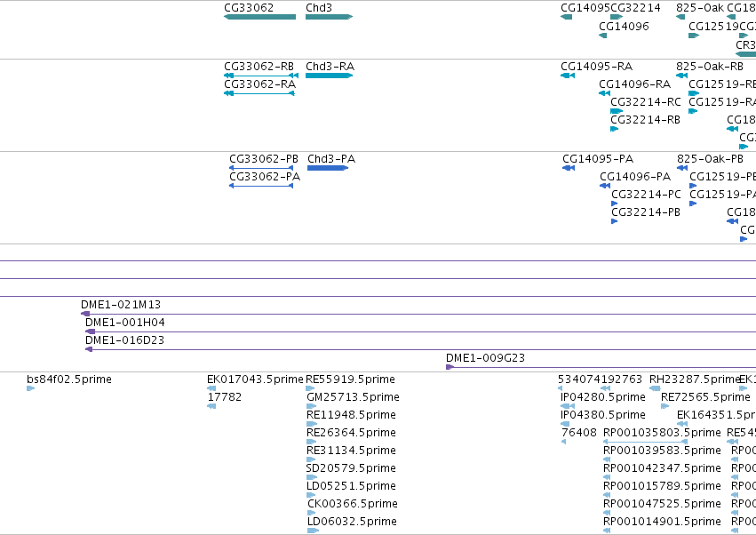Click the IP04380.5prime EST label

(602, 415)
